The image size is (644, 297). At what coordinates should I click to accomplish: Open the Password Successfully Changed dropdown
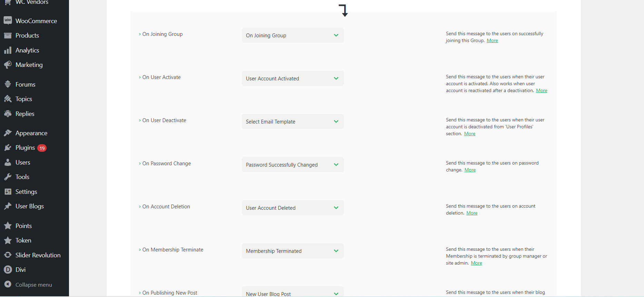pos(293,165)
